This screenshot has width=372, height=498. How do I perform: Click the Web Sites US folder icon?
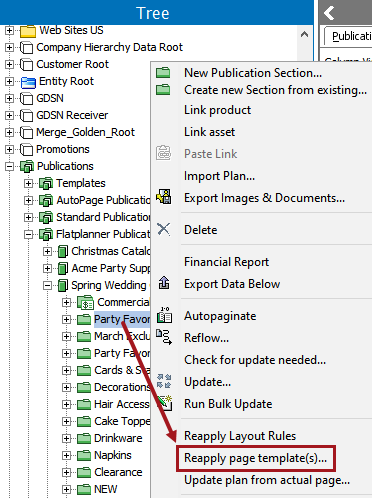pos(28,31)
